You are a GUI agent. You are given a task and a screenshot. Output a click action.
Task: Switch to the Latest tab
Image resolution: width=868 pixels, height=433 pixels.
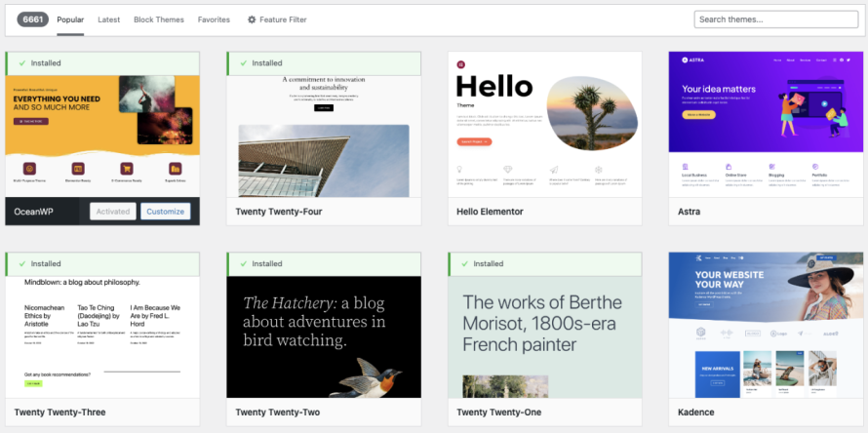[x=108, y=20]
